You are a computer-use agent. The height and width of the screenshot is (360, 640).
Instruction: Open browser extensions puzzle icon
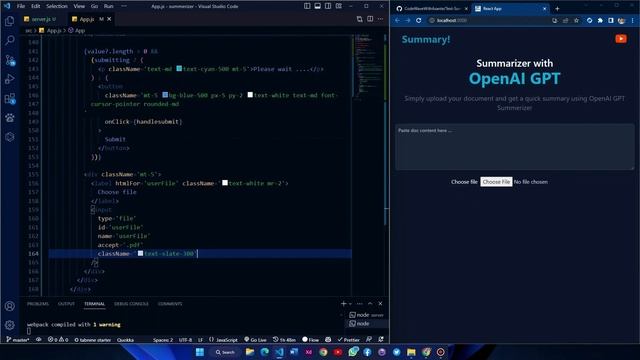(600, 20)
